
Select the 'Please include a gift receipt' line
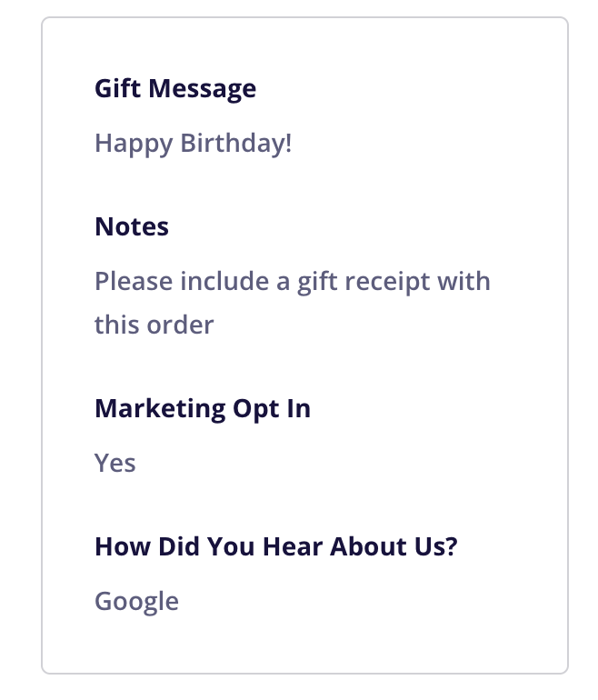point(293,282)
